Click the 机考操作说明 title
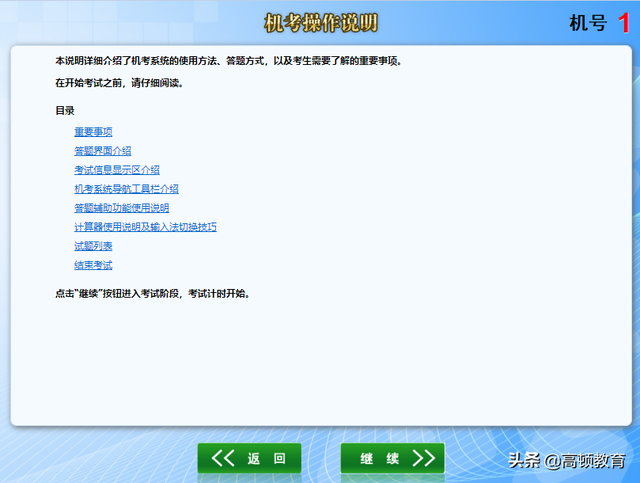This screenshot has width=640, height=483. tap(321, 23)
